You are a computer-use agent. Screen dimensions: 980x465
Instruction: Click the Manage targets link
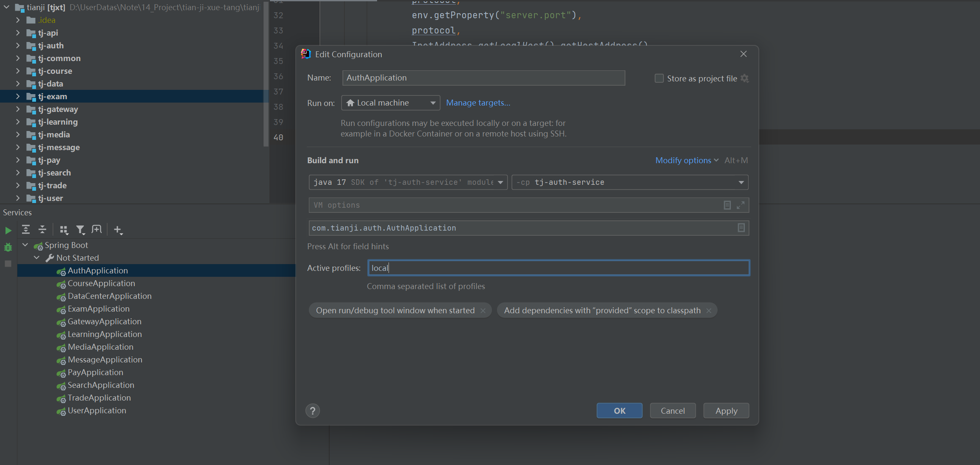478,103
